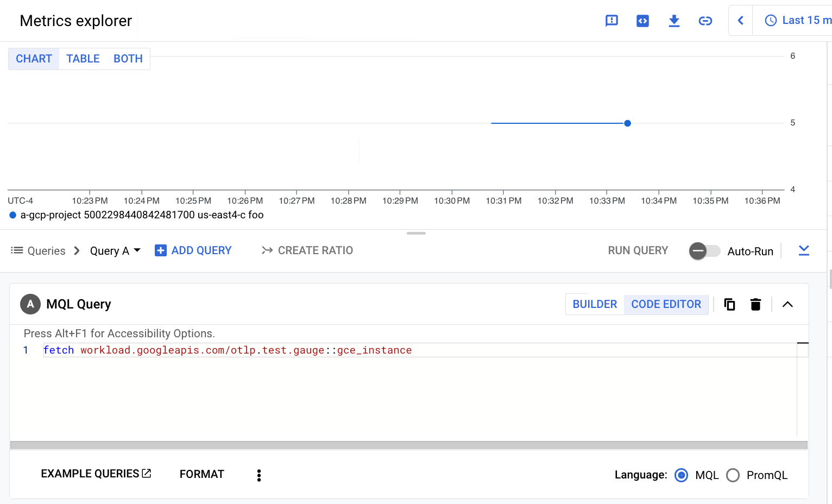
Task: Click the download chart icon
Action: [x=674, y=21]
